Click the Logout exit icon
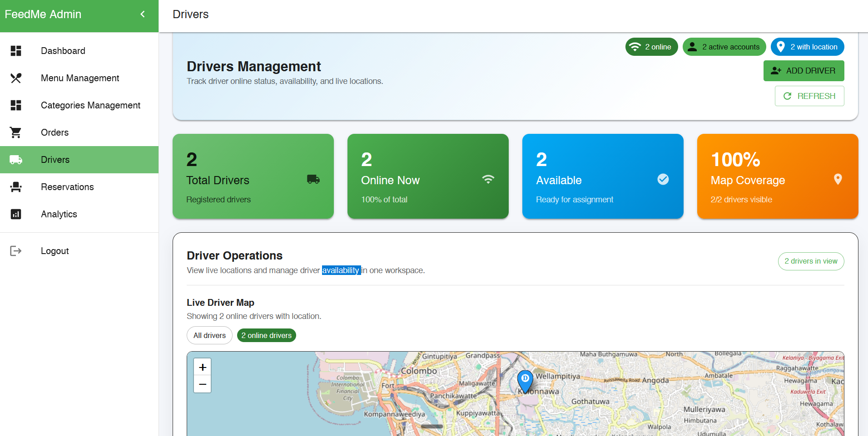This screenshot has width=868, height=436. [x=16, y=251]
